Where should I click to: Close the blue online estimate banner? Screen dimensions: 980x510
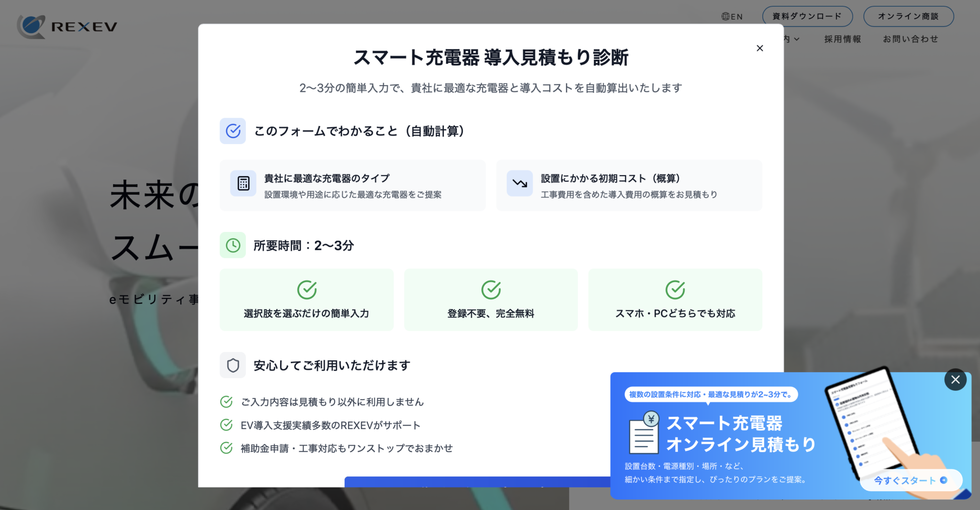coord(955,379)
